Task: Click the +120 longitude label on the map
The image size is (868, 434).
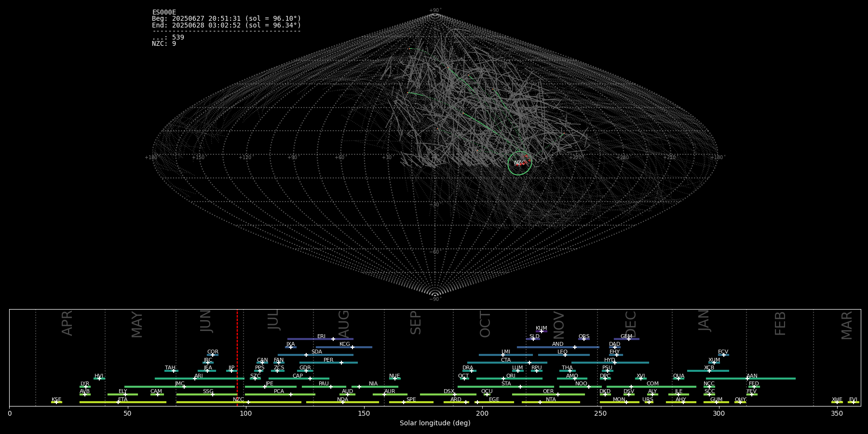Action: [x=245, y=158]
